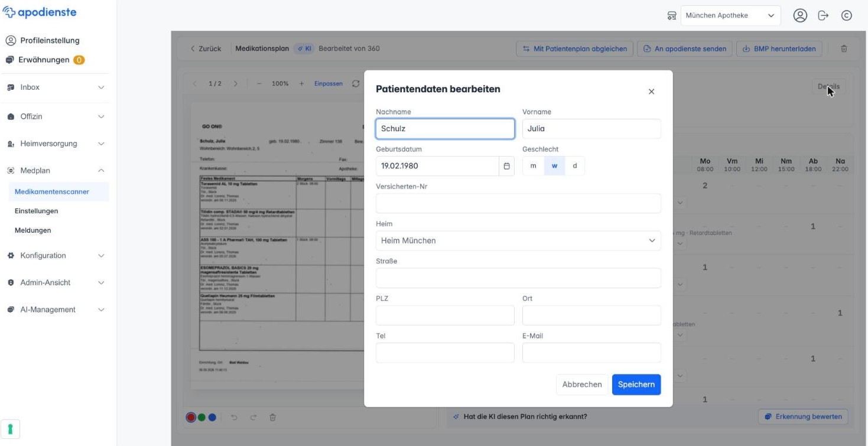Click the Vorname field
The width and height of the screenshot is (868, 446).
click(x=591, y=129)
